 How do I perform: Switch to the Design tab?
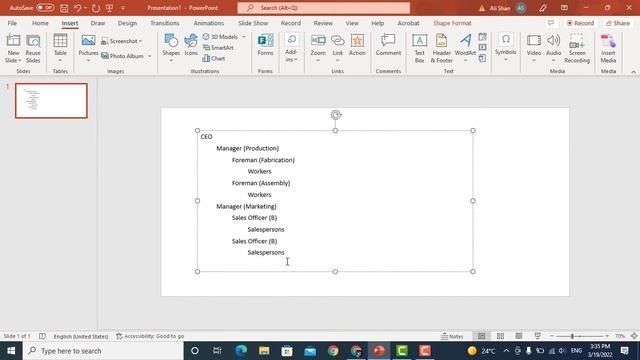coord(127,23)
